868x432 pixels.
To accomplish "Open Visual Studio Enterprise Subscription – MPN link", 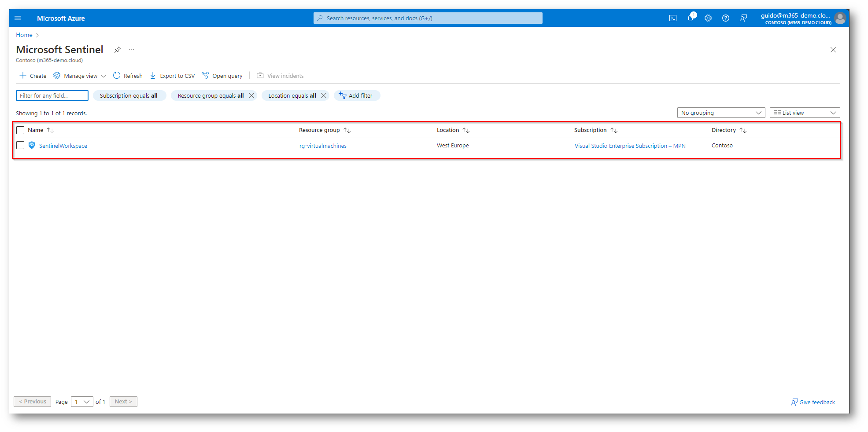I will [630, 146].
